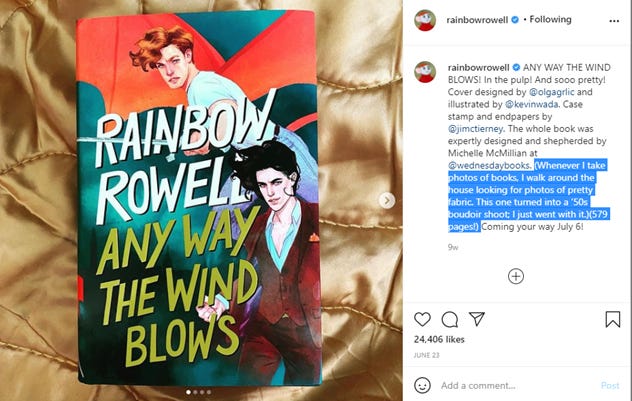Open emoji picker smiley icon

(x=422, y=385)
